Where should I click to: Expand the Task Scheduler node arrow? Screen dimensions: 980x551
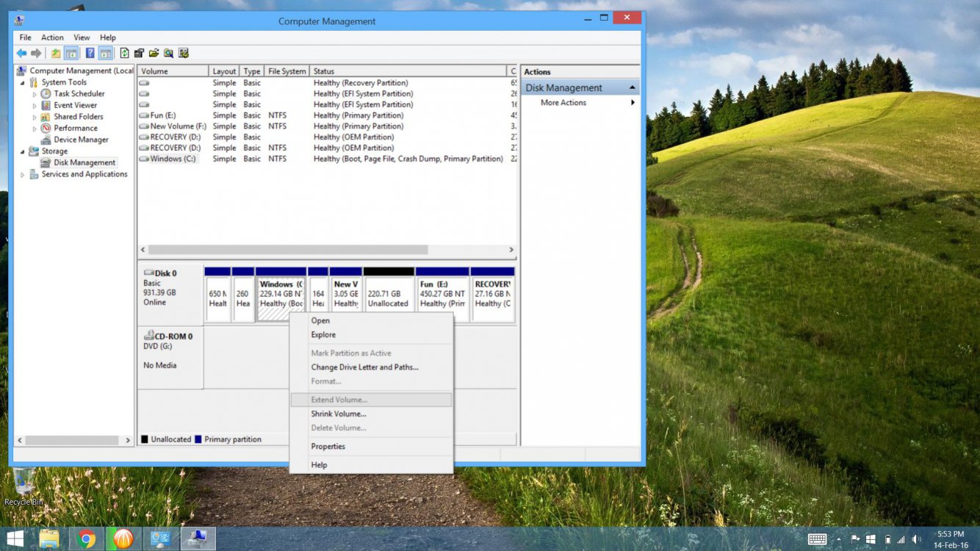point(34,94)
